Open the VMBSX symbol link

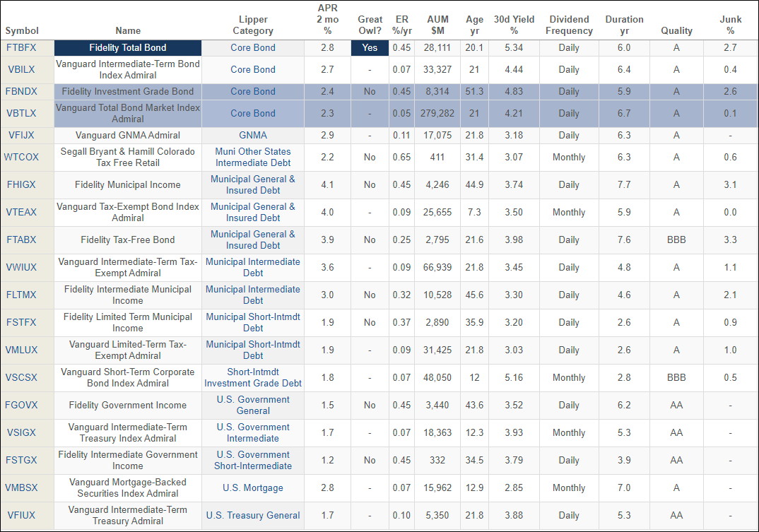[21, 488]
